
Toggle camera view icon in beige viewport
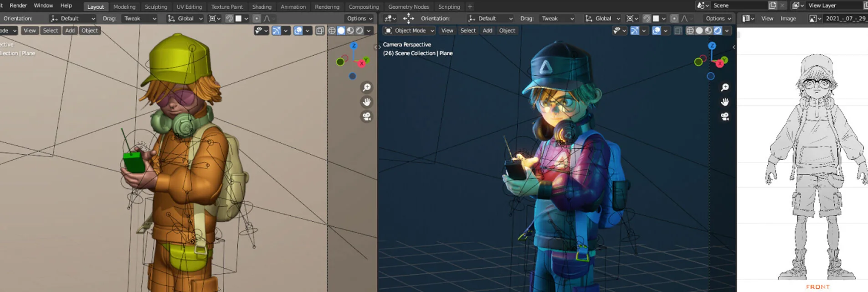(366, 116)
